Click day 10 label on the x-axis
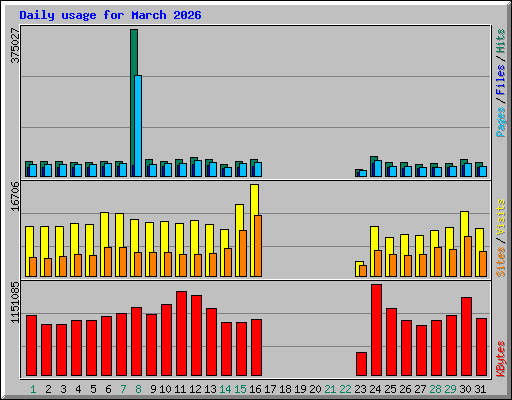The height and width of the screenshot is (400, 512). pos(165,389)
